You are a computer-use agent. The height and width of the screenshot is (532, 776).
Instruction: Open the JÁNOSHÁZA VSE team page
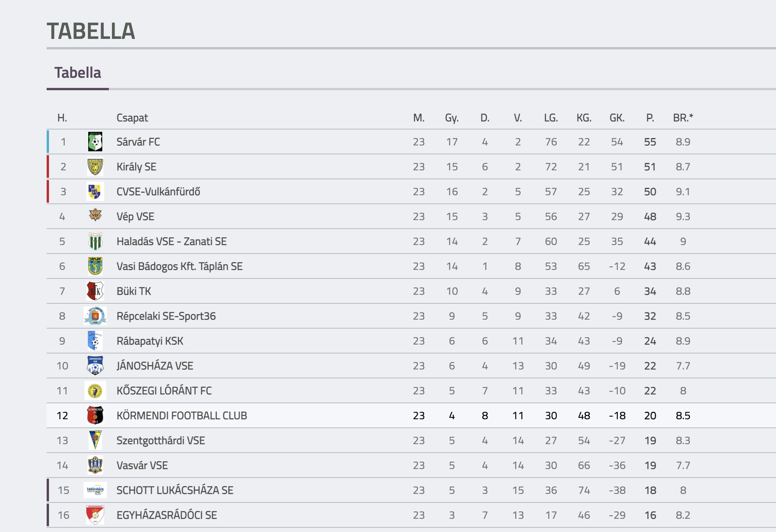[155, 366]
